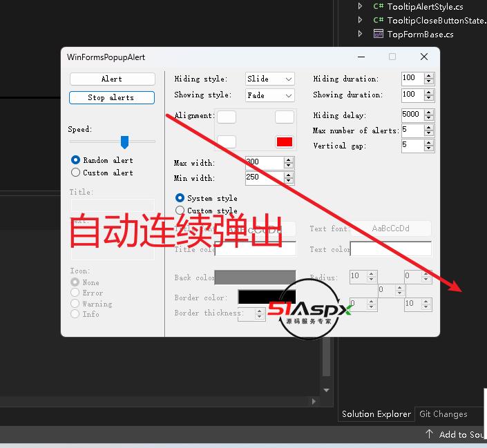Open TooltipAlertStyle.cs in Solution Explorer
Image resolution: width=487 pixels, height=448 pixels.
(x=426, y=6)
